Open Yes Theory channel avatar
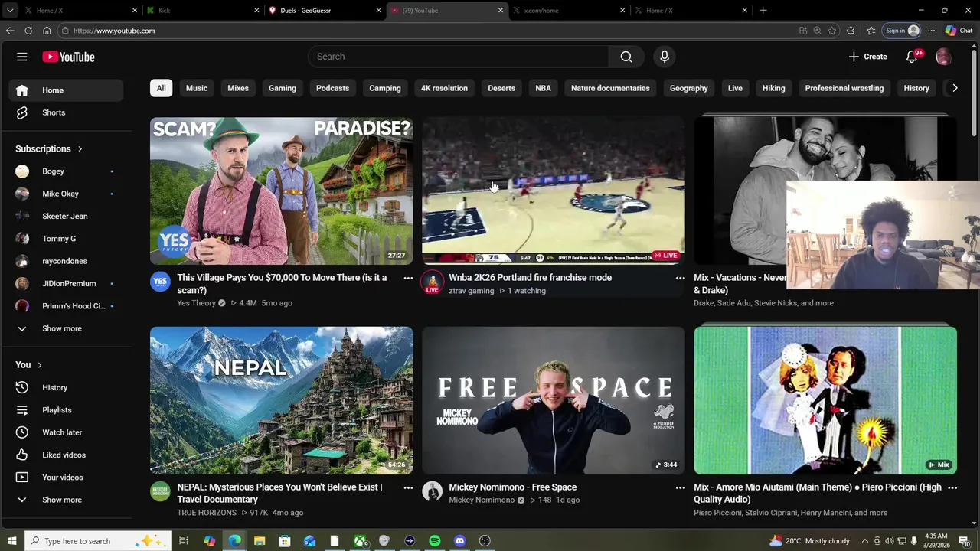Screen dimensions: 980x551 pos(160,282)
